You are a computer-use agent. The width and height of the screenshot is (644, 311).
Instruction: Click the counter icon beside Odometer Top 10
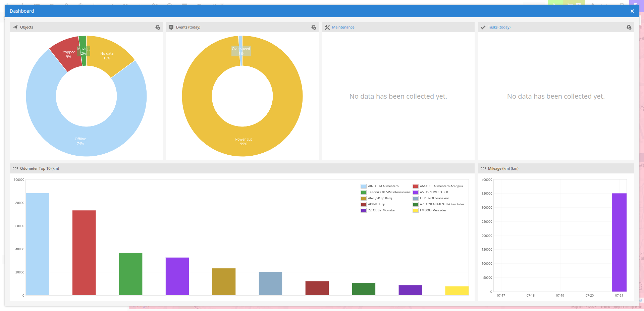pyautogui.click(x=15, y=168)
